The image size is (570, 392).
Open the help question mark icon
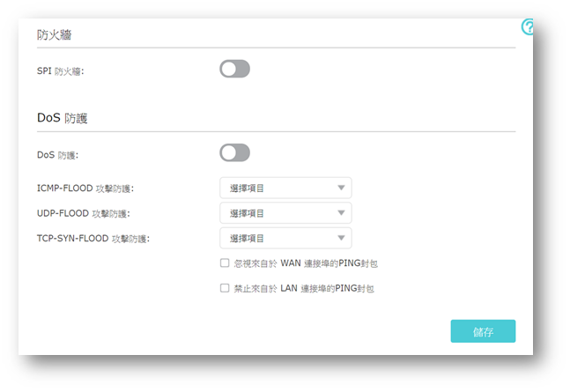tap(529, 27)
